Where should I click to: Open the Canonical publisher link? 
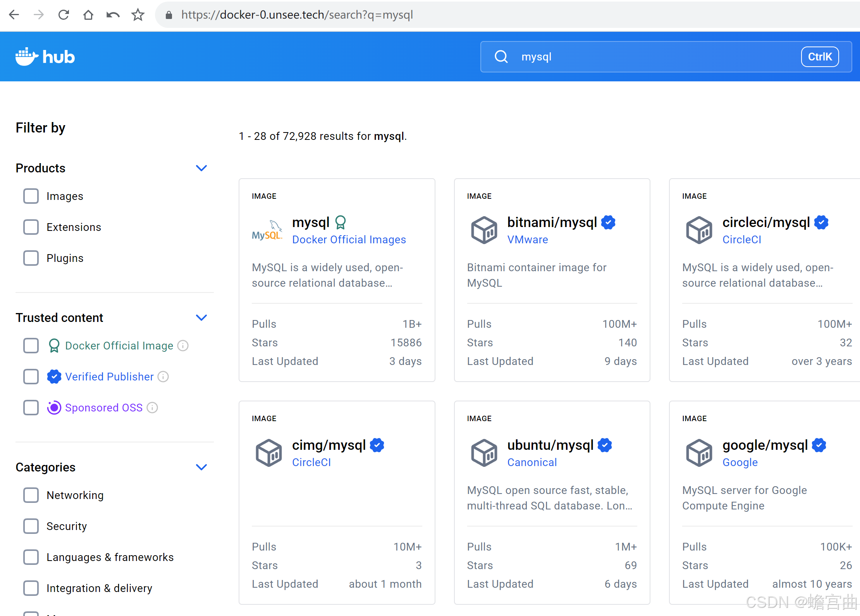(532, 462)
